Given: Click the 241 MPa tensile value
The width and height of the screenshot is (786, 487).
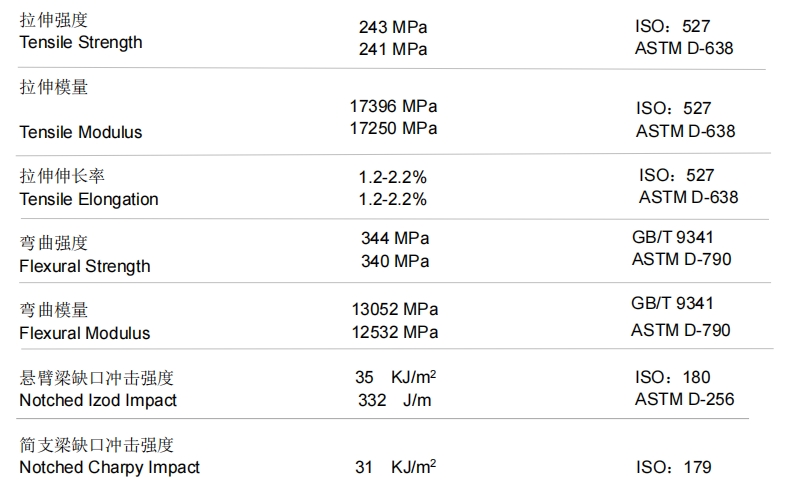Looking at the screenshot, I should click(x=393, y=49).
